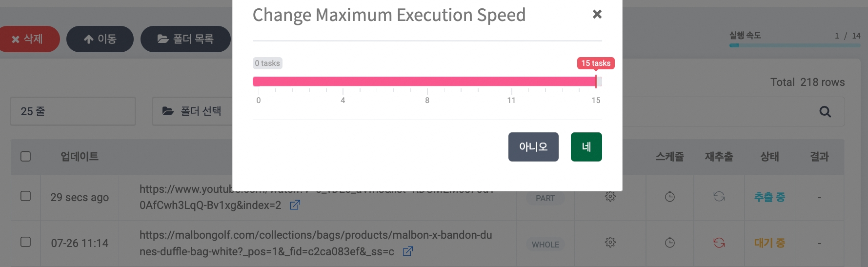Confirm with the green 네 button

point(586,147)
